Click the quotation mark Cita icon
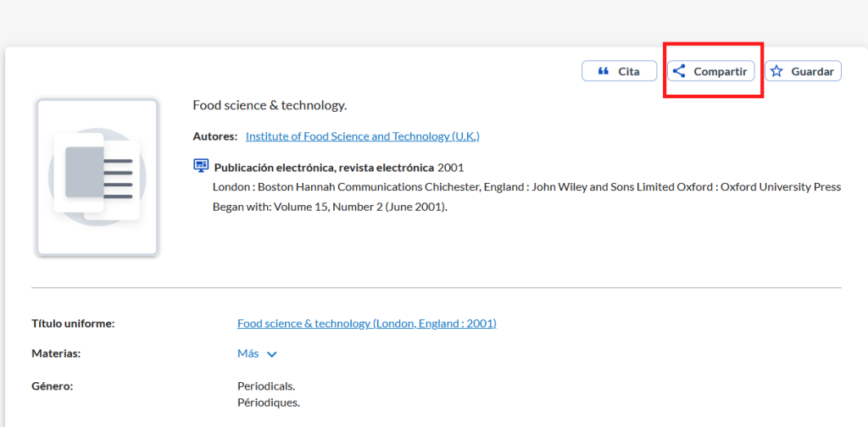 (604, 71)
